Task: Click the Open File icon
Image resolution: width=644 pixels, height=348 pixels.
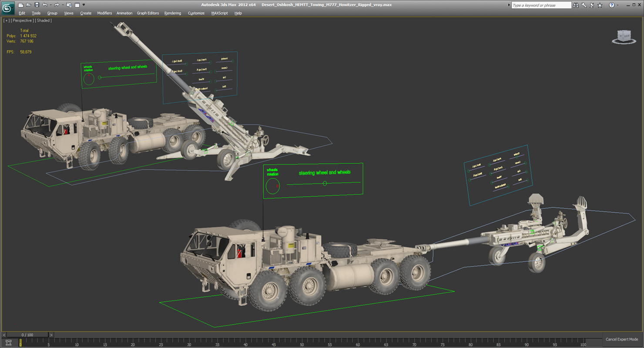Action: (x=28, y=5)
